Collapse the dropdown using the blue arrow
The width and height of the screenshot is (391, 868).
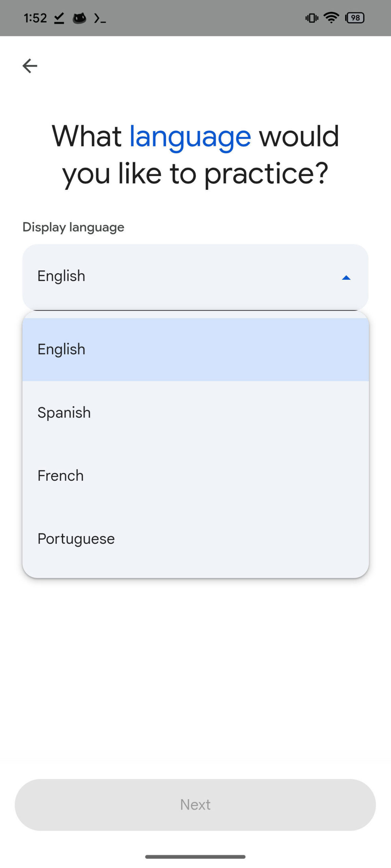click(346, 278)
